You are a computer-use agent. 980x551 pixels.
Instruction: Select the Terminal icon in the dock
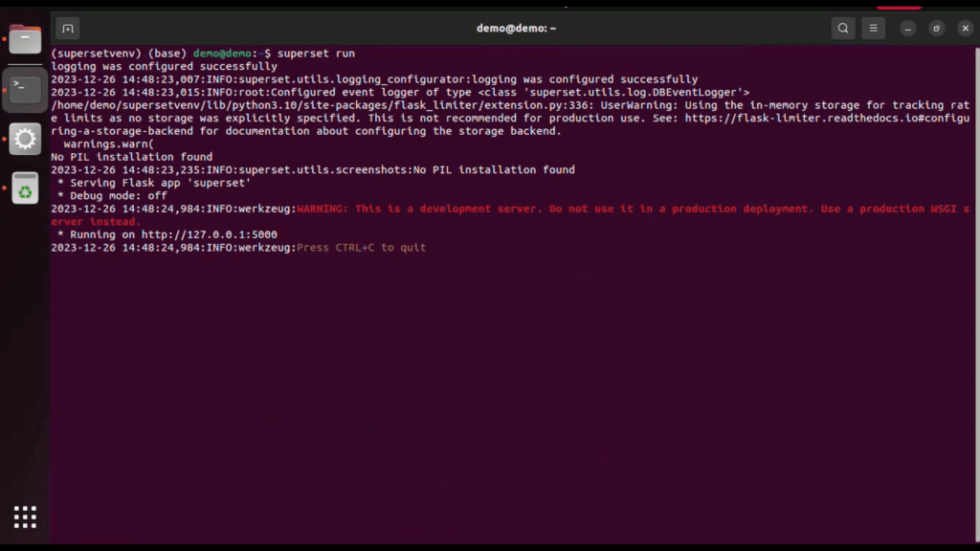(25, 89)
